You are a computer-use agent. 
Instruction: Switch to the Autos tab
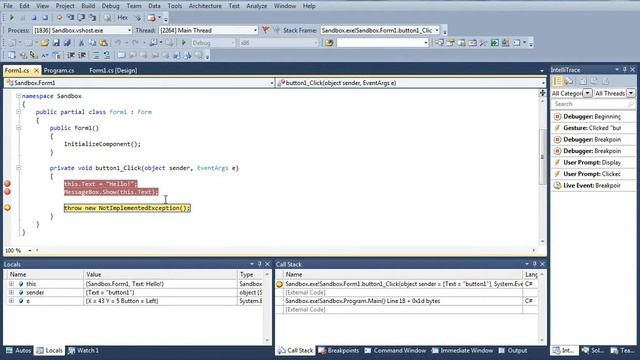[x=18, y=350]
